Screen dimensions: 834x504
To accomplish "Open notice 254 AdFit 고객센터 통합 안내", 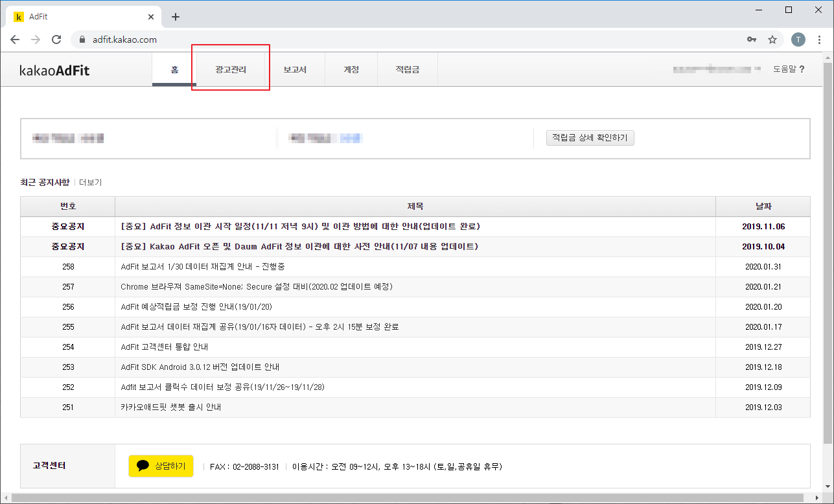I will tap(164, 347).
